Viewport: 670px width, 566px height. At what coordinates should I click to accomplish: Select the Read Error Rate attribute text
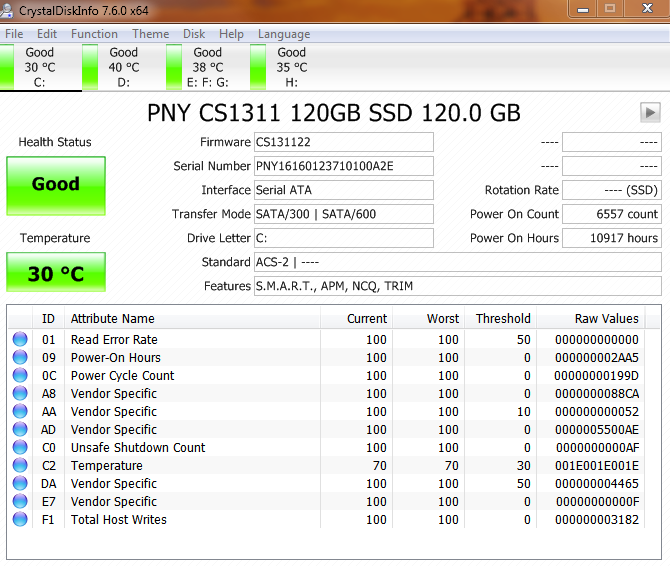click(x=114, y=340)
